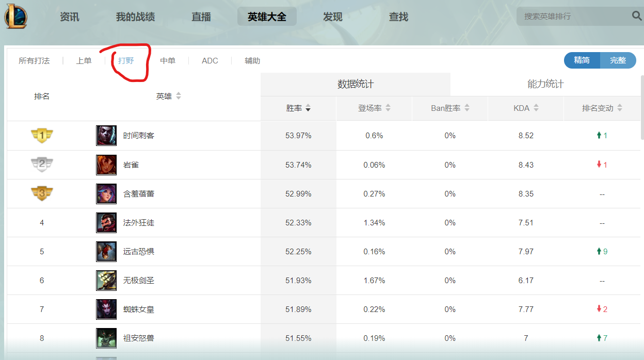The image size is (644, 360).
Task: Open 祖安怒兽 hero portrait
Action: point(106,338)
